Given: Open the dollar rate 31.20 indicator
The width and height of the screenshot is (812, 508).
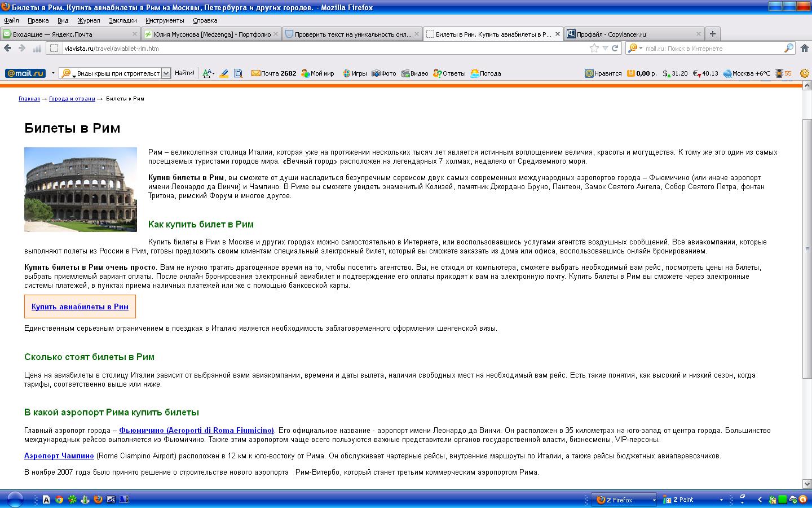Looking at the screenshot, I should click(x=676, y=73).
